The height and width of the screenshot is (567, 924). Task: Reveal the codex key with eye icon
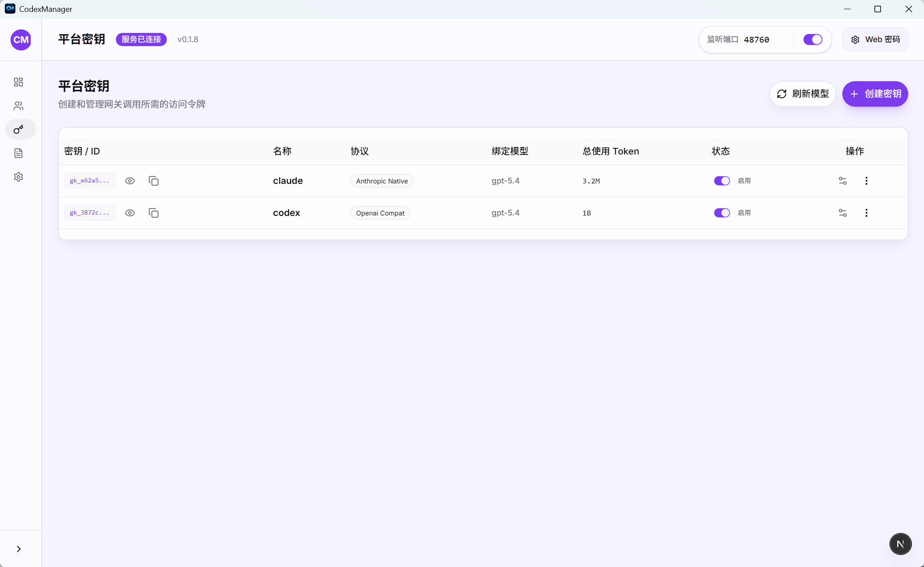tap(130, 213)
